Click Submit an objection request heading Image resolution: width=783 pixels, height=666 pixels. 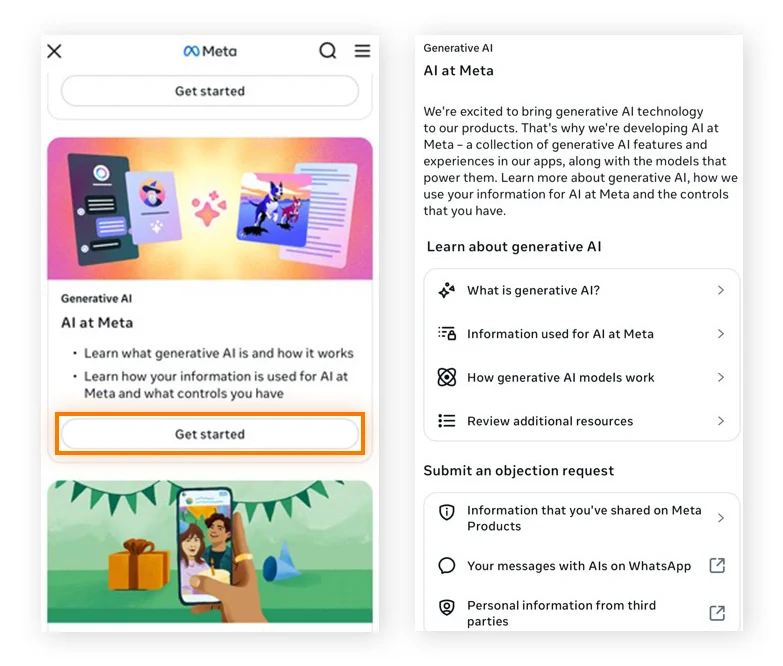pos(518,471)
